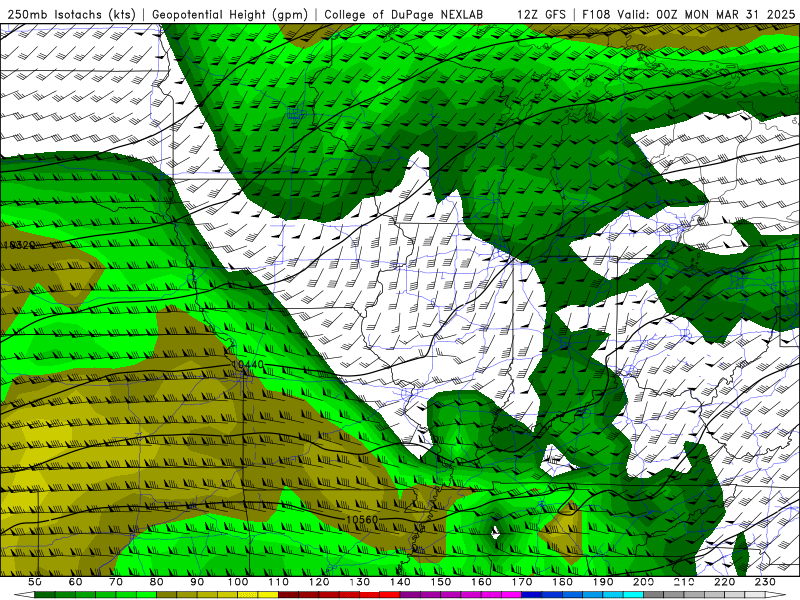Click the dark gray swatch right of 200
Screen dimensions: 800x600
tap(654, 595)
